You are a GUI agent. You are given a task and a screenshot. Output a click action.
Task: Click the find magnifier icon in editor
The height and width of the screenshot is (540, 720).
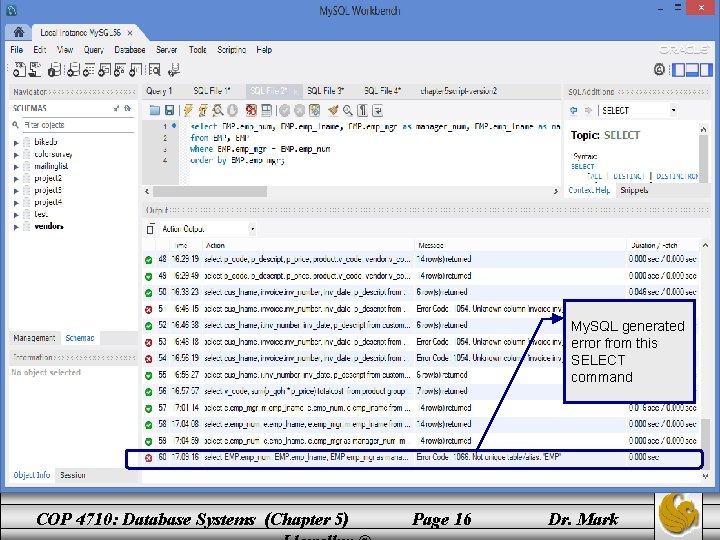pos(348,110)
